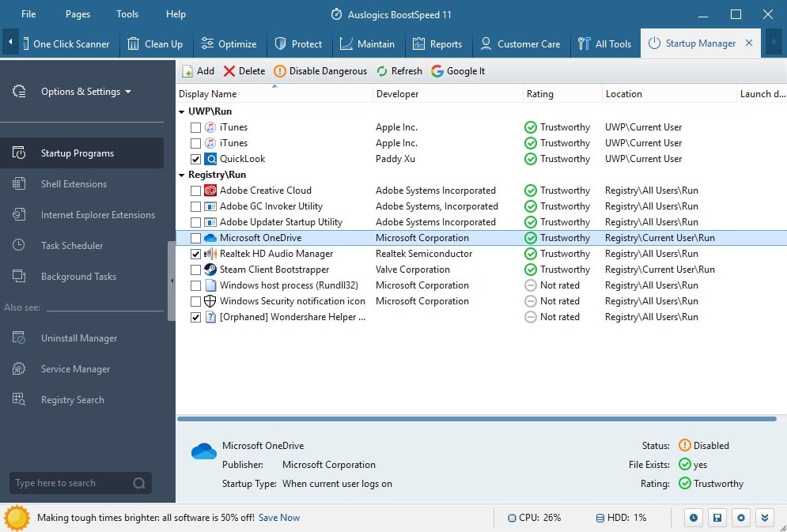Sort by Display Name column header

click(x=274, y=94)
